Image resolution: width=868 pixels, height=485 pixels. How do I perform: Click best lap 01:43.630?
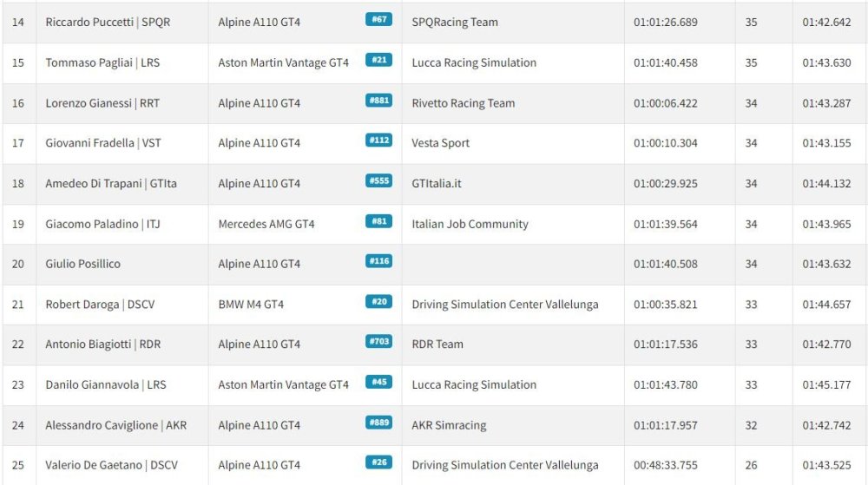pyautogui.click(x=826, y=62)
